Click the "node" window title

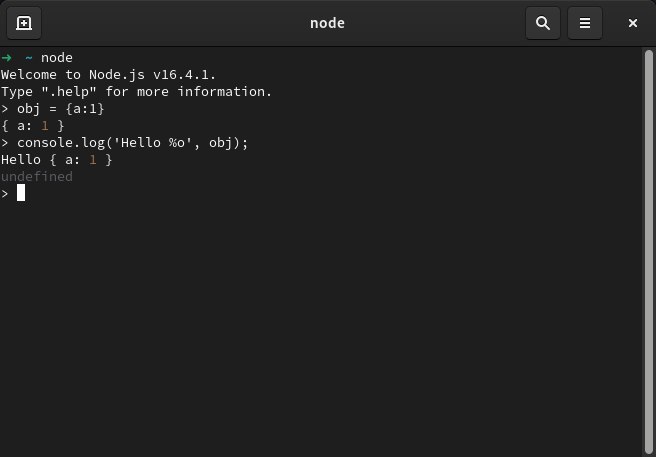tap(327, 23)
